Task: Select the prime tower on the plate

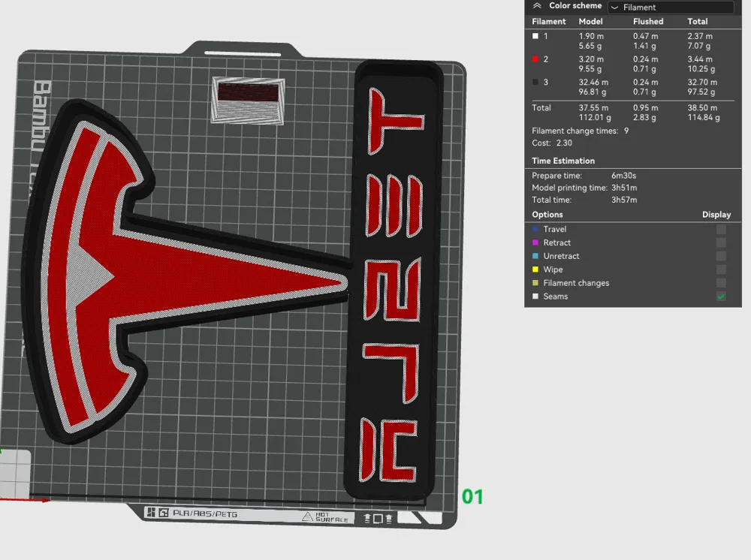Action: click(248, 101)
